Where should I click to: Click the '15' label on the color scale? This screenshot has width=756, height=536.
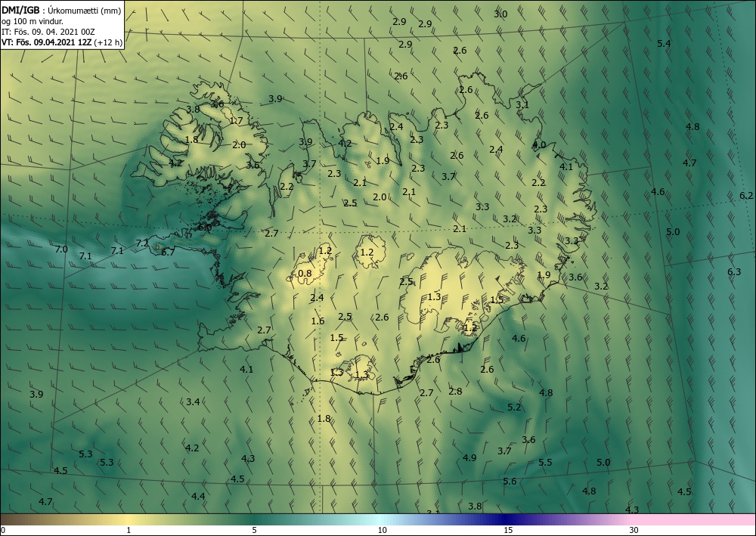[508, 530]
